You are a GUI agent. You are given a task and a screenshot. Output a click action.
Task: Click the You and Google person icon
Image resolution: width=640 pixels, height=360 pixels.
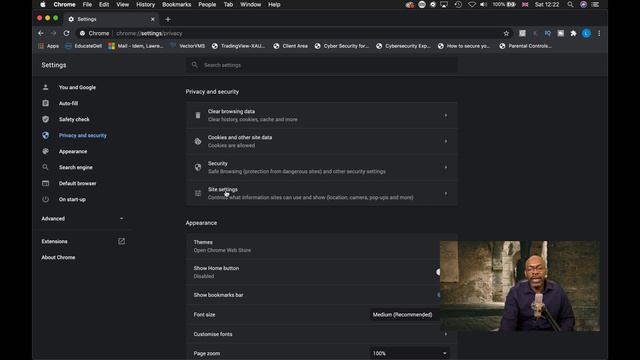coord(45,87)
